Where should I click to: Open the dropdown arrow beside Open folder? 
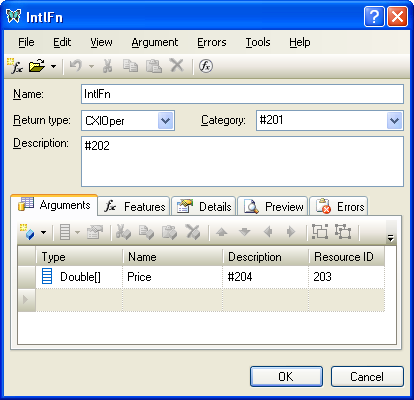53,66
